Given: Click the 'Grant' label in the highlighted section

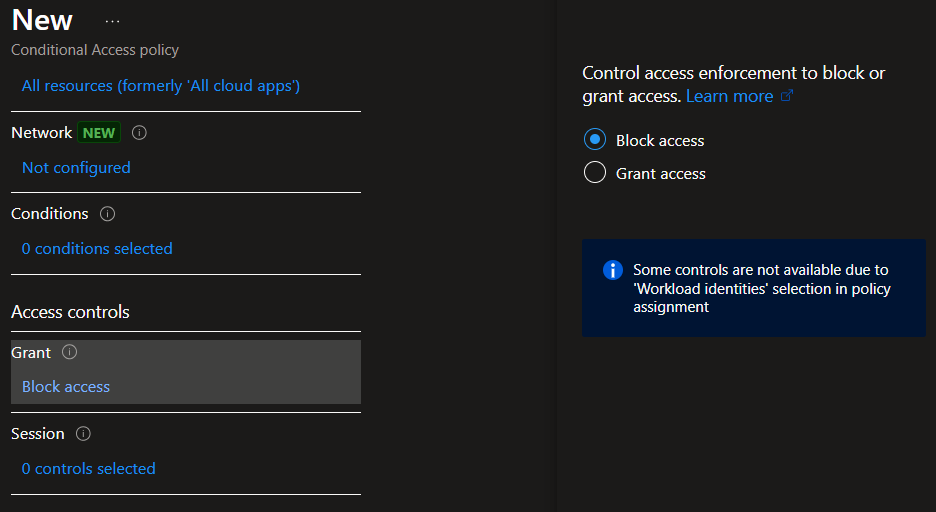Looking at the screenshot, I should 31,353.
